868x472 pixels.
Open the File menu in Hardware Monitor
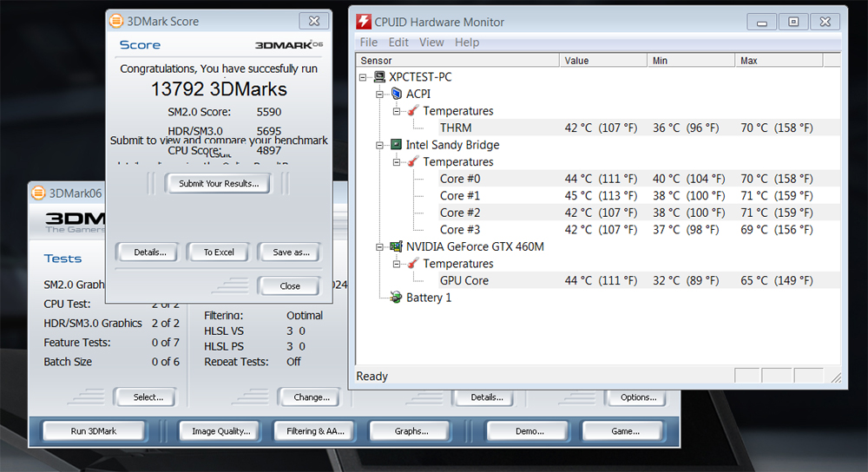tap(369, 42)
